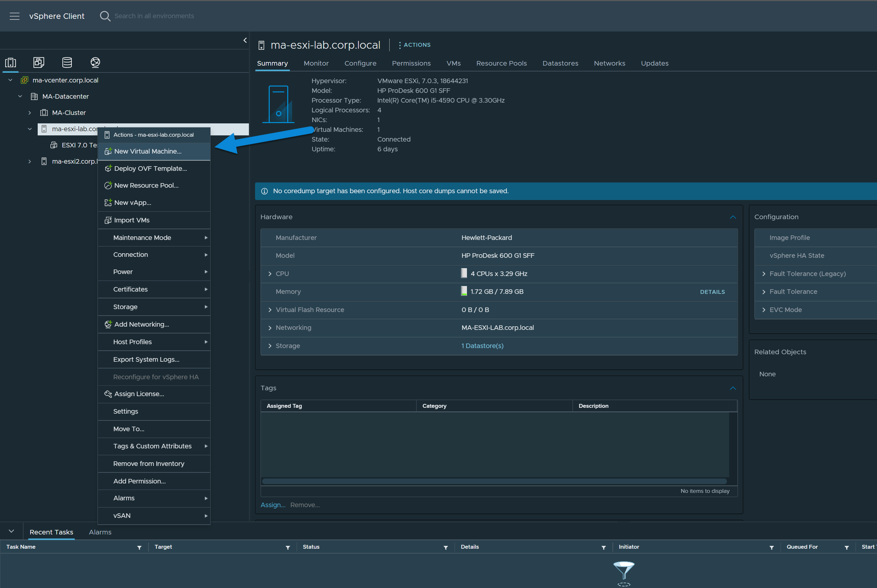Expand Fault Tolerance (Legacy) row

pyautogui.click(x=764, y=274)
